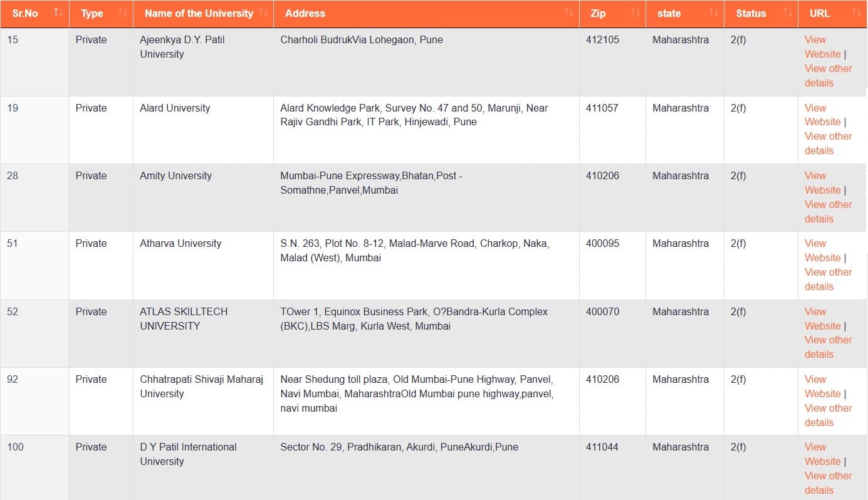Select the Atharva University name cell

[180, 244]
